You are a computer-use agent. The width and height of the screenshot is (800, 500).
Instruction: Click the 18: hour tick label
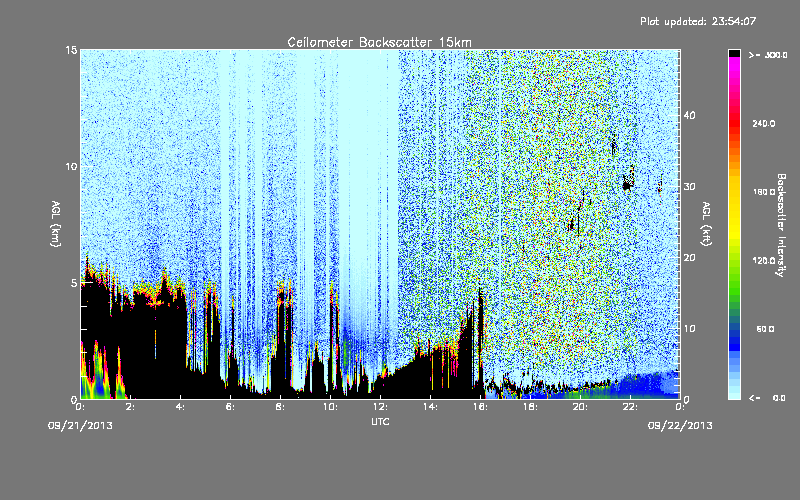click(x=530, y=407)
